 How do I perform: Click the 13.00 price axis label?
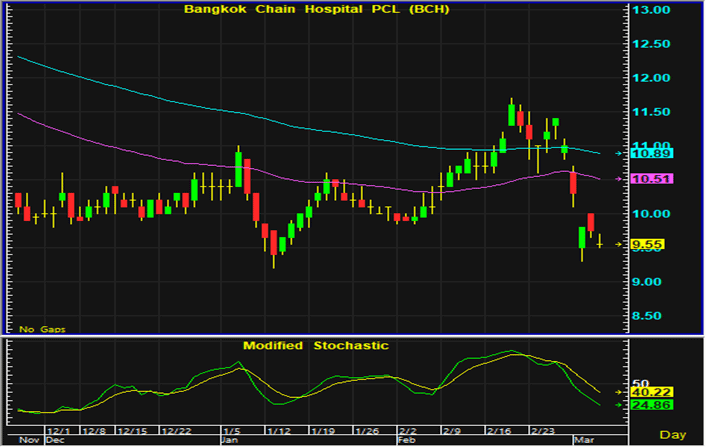651,10
